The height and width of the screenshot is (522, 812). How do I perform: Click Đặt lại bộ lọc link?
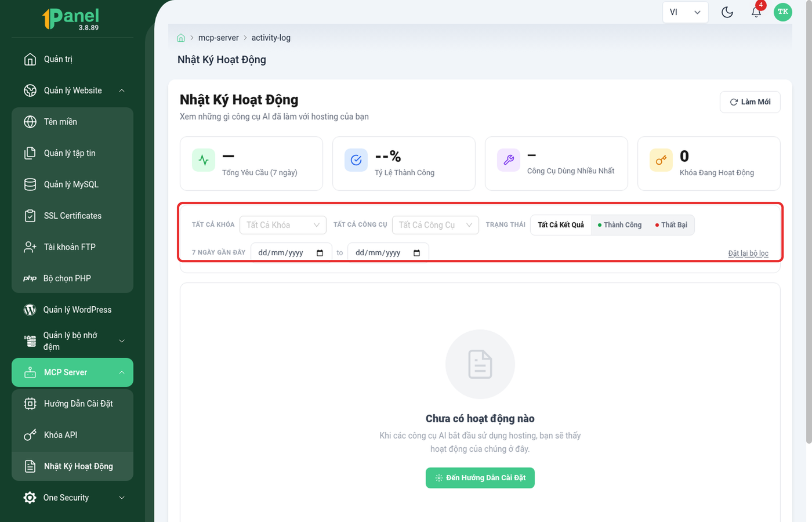748,253
